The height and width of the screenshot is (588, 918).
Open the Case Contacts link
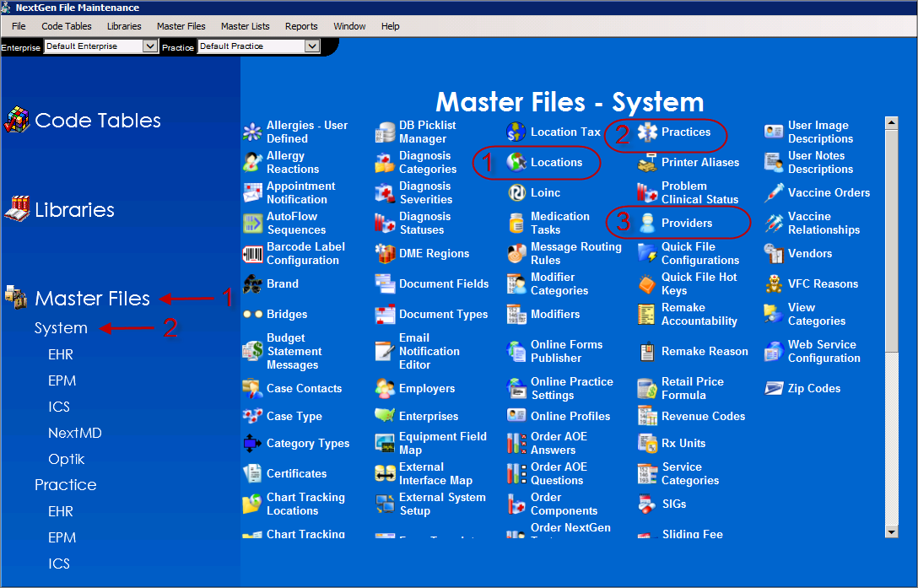point(304,388)
